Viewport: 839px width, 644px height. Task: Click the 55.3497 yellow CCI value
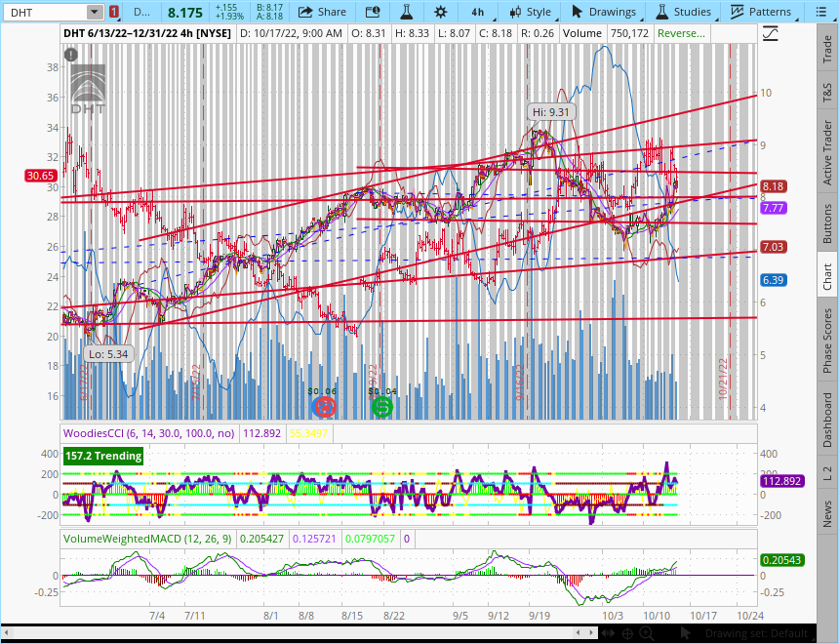click(x=308, y=433)
